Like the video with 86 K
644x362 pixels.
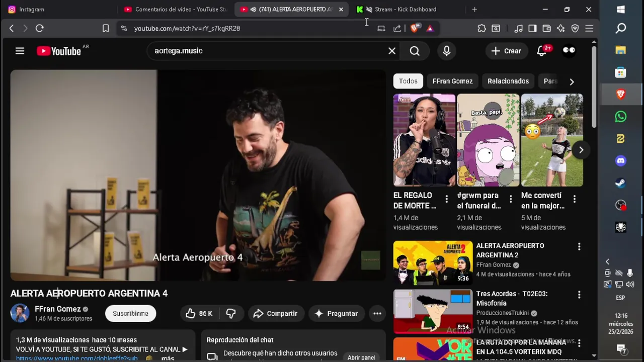(x=199, y=313)
